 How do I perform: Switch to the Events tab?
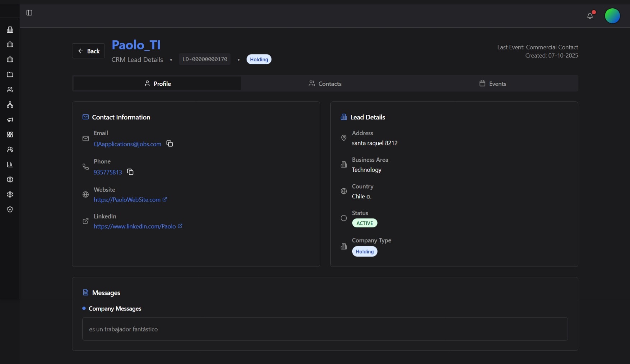pyautogui.click(x=493, y=84)
